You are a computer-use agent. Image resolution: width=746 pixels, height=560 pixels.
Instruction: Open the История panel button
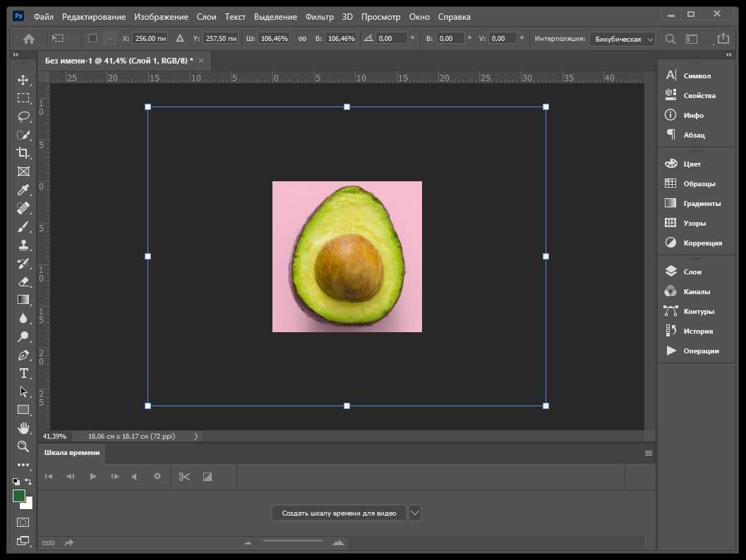(x=697, y=331)
